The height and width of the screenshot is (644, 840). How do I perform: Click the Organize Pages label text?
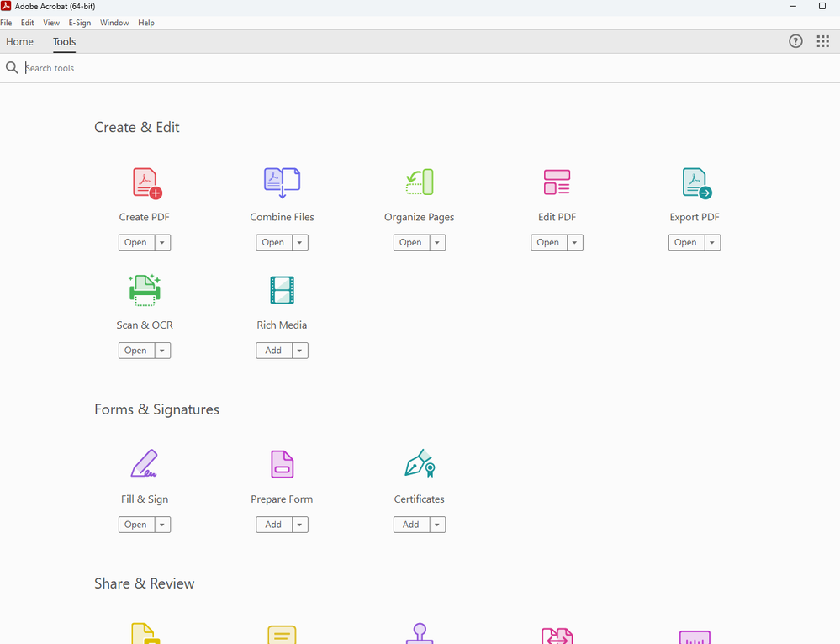point(420,217)
